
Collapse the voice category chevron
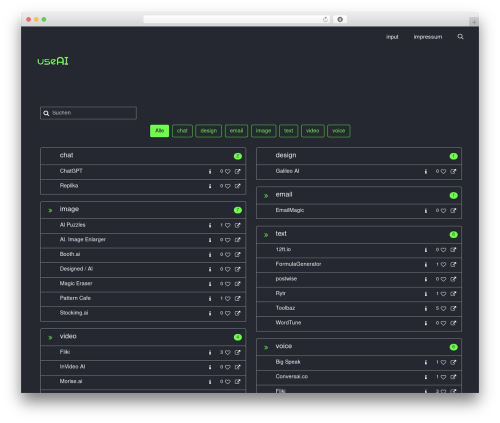tap(266, 348)
